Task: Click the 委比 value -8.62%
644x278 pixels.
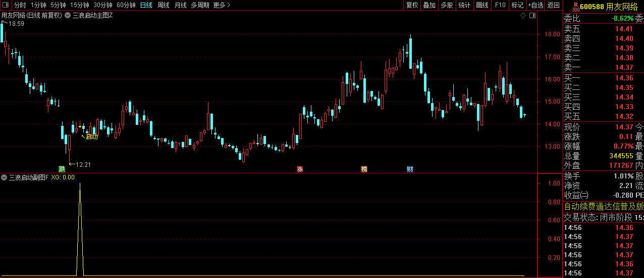Action: 622,19
